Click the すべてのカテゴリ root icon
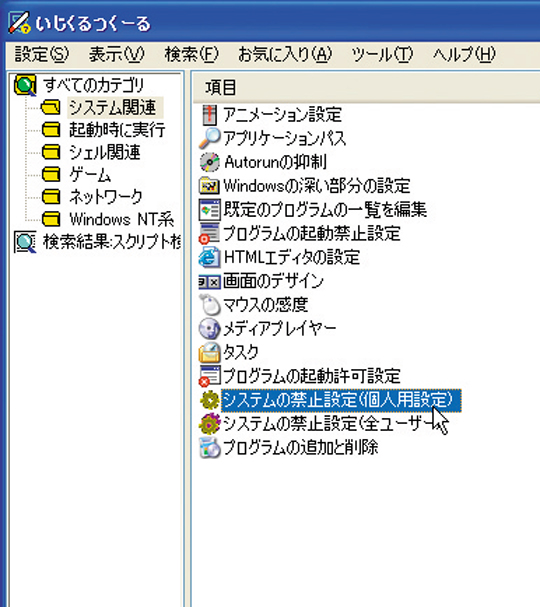 tap(26, 85)
